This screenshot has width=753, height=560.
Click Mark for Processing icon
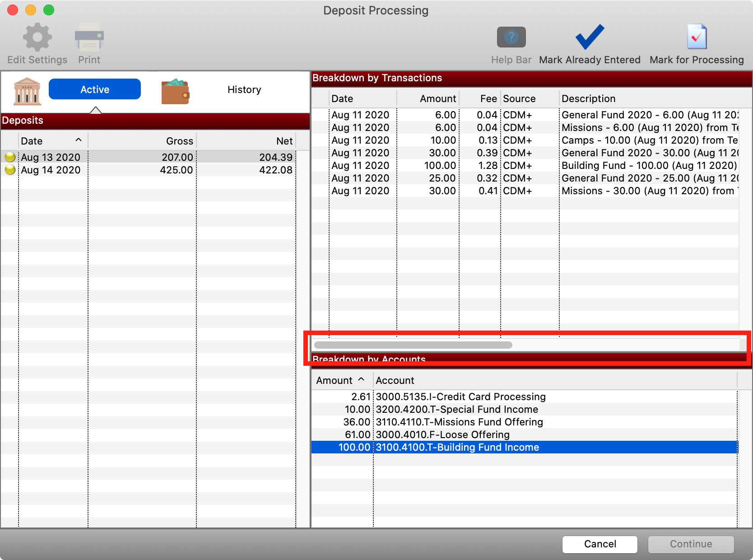(696, 37)
